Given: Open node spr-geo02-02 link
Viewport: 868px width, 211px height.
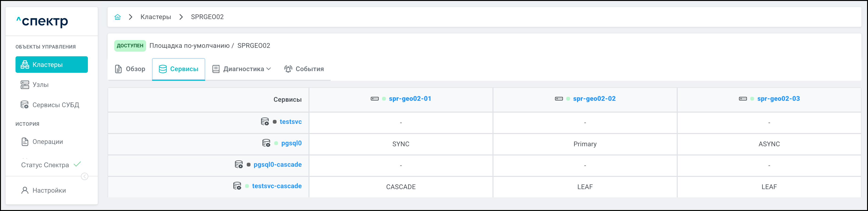Looking at the screenshot, I should point(594,99).
